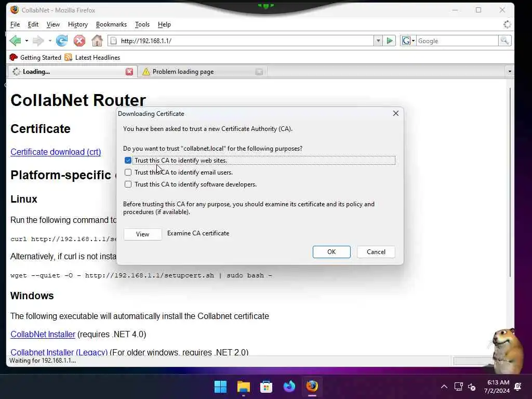Image resolution: width=532 pixels, height=399 pixels.
Task: Go to Home page icon
Action: pos(97,41)
